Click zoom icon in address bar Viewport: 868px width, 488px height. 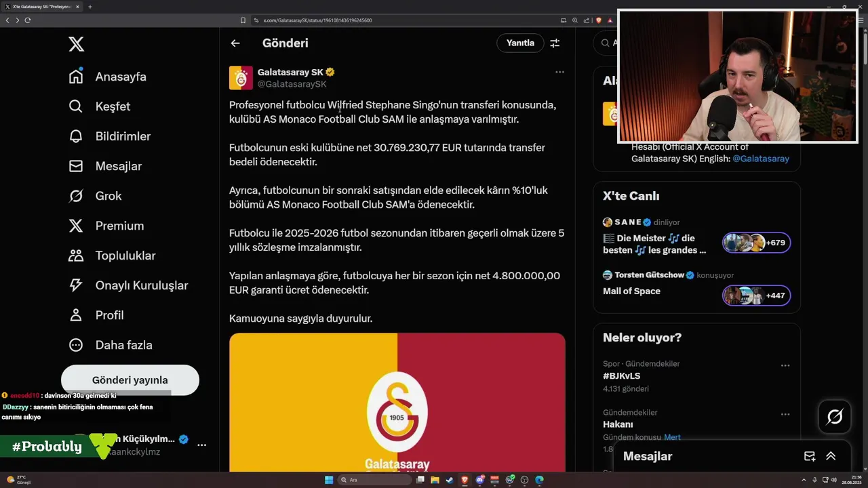pos(574,20)
